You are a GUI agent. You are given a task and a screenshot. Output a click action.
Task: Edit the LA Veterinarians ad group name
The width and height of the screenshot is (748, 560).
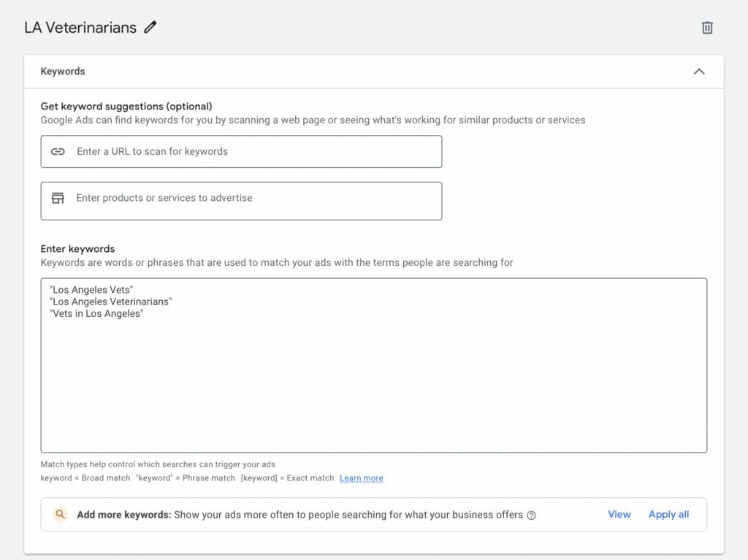pos(150,27)
